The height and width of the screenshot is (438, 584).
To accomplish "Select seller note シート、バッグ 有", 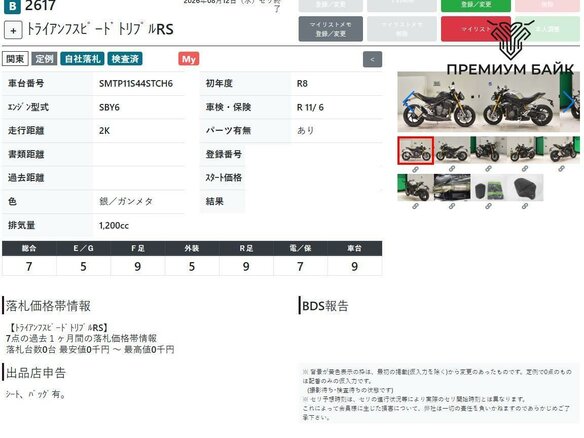I will [x=36, y=394].
